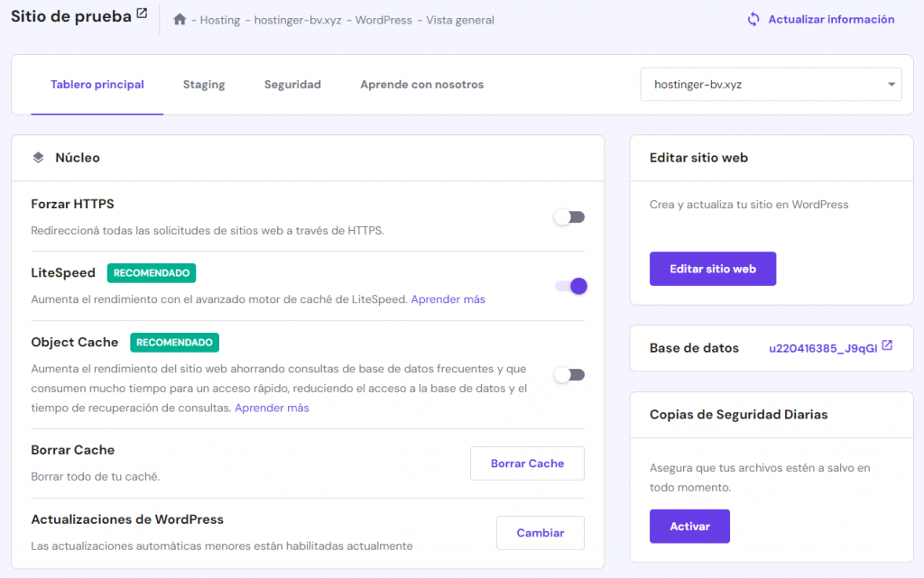Click Cambiar for WordPress updates
This screenshot has height=578, width=924.
pyautogui.click(x=540, y=533)
